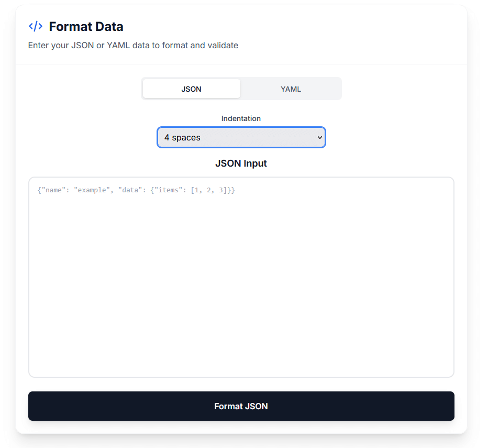The height and width of the screenshot is (448, 488).
Task: Open the Indentation dropdown showing 4 spaces
Action: point(241,138)
